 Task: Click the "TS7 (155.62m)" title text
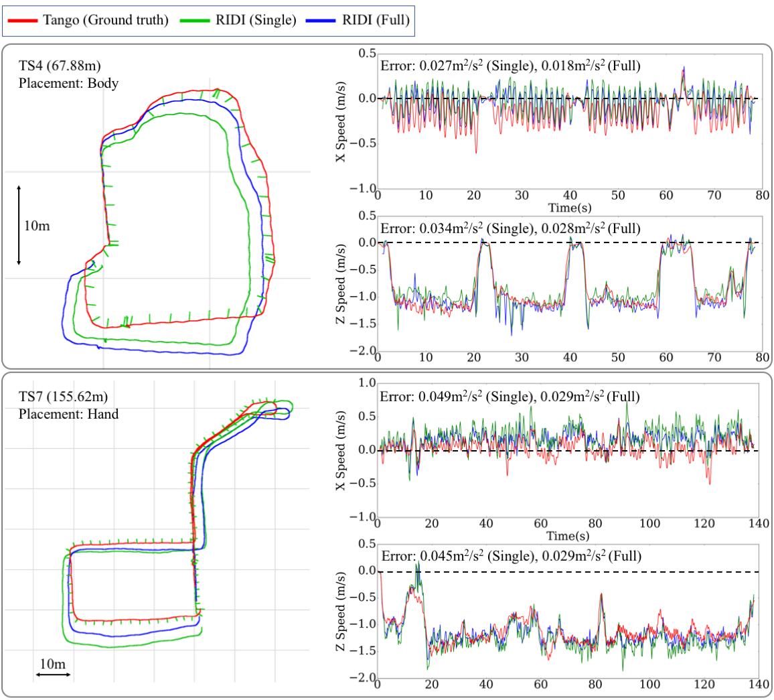(x=63, y=397)
